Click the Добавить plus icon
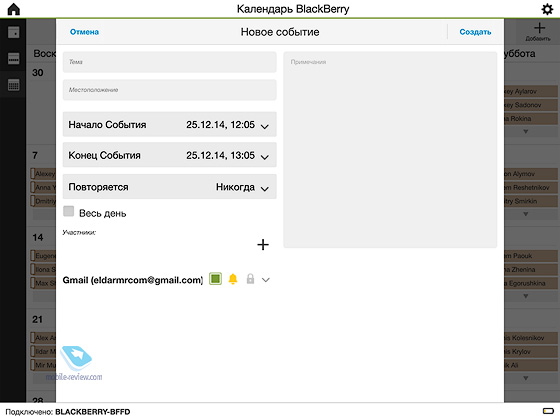The image size is (560, 420). tap(539, 28)
